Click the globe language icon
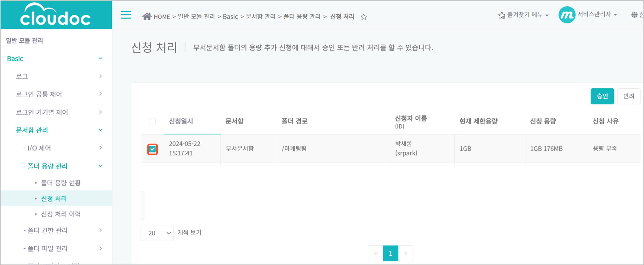Image resolution: width=644 pixels, height=265 pixels. pos(634,15)
